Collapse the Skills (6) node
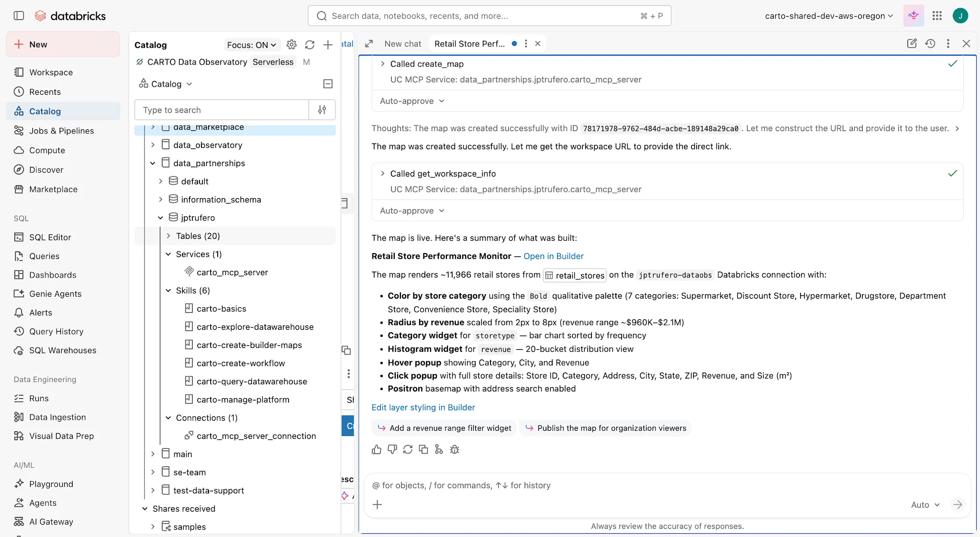The height and width of the screenshot is (537, 980). pos(168,290)
